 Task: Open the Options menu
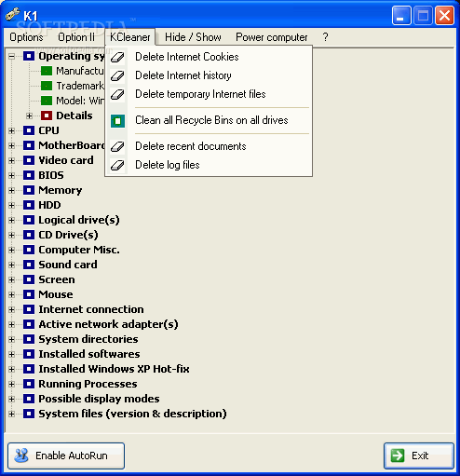pyautogui.click(x=26, y=37)
